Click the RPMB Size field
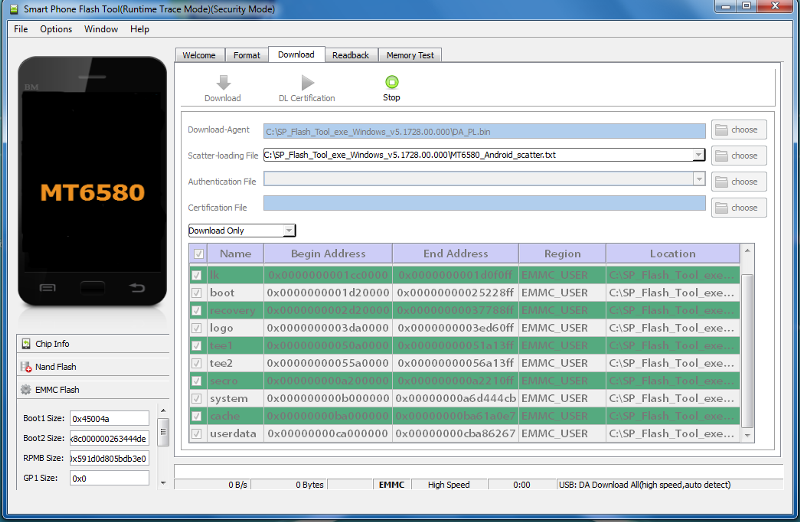This screenshot has height=522, width=800. click(110, 458)
